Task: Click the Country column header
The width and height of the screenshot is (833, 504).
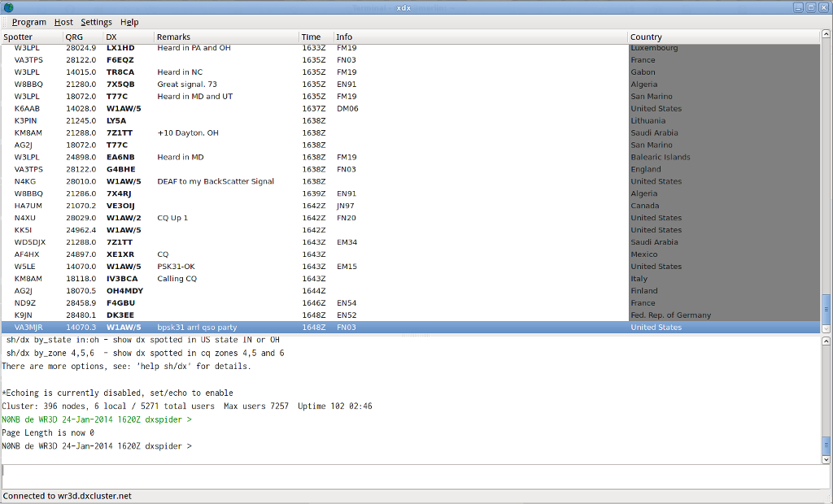Action: coord(647,37)
